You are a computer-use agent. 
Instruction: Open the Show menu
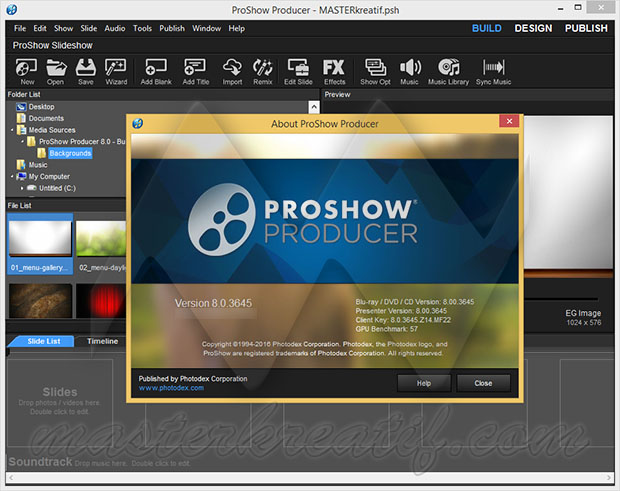pyautogui.click(x=63, y=28)
